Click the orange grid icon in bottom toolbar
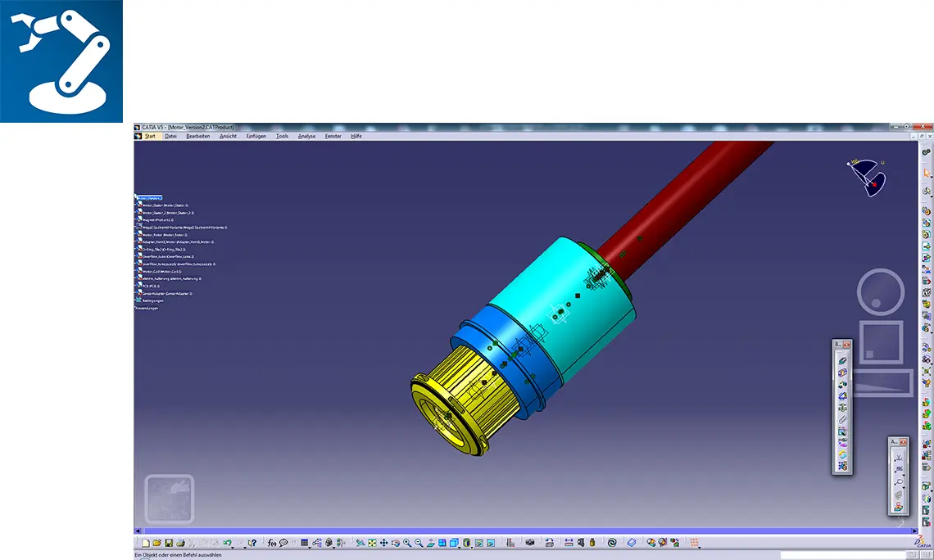 [694, 543]
